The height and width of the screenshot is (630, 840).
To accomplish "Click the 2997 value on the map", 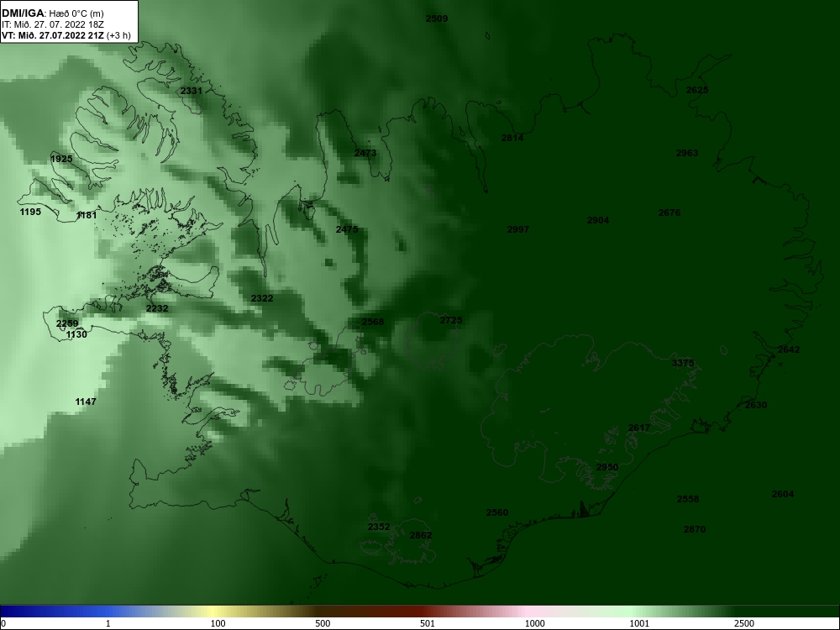I will (518, 230).
